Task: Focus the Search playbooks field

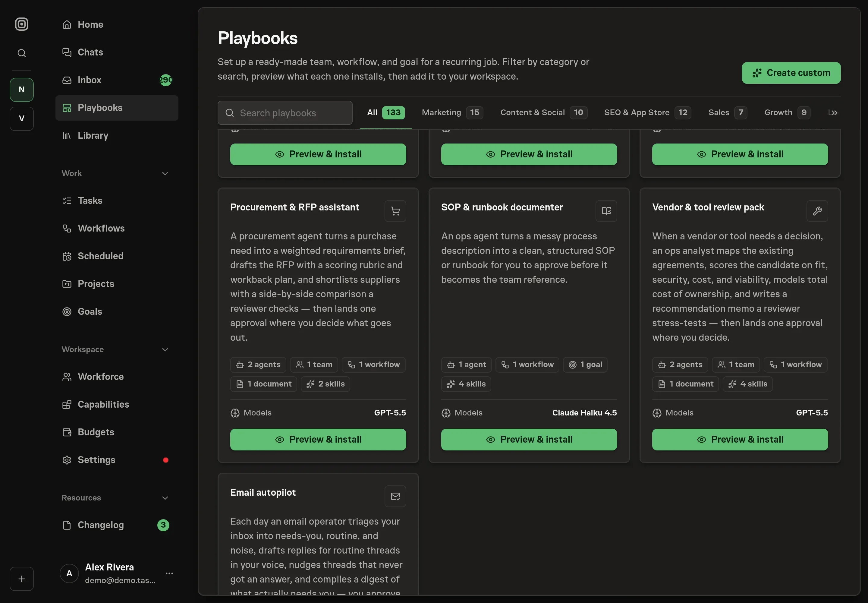Action: (285, 113)
